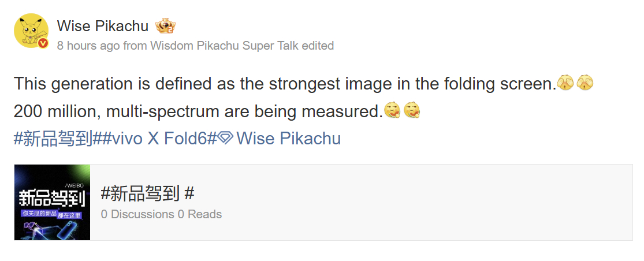Open the #新品驾到# hashtag in the post text

point(53,139)
